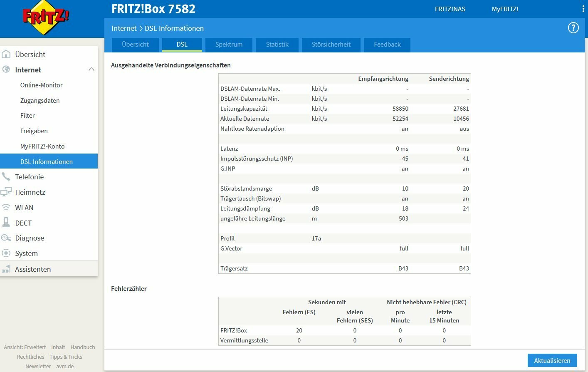Open the Rechtliches footer link
The width and height of the screenshot is (588, 372).
pos(30,357)
